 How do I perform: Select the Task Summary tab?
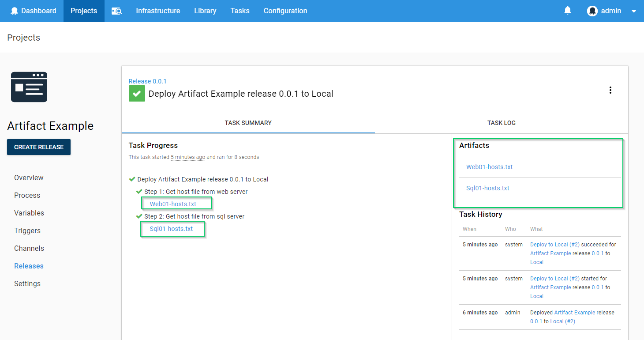pos(248,123)
